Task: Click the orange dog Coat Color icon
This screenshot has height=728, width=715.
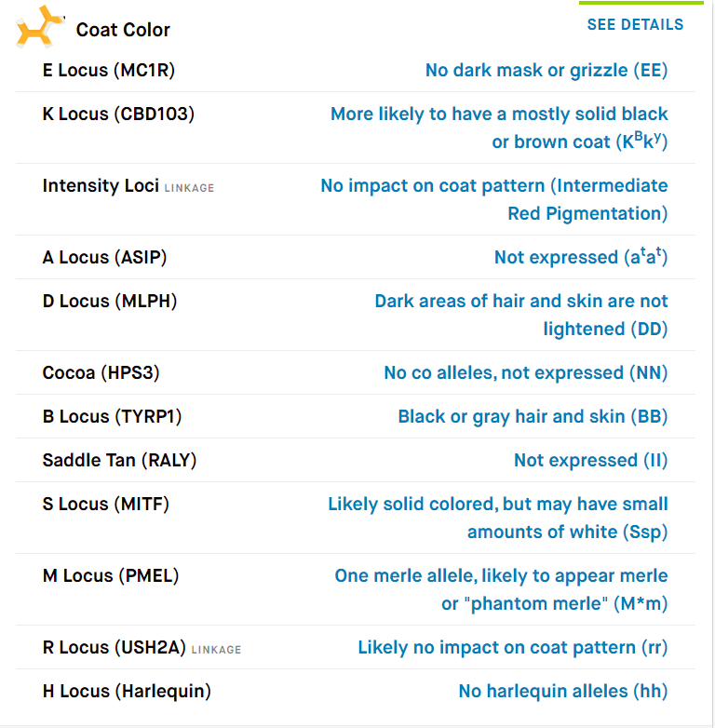Action: point(40,26)
